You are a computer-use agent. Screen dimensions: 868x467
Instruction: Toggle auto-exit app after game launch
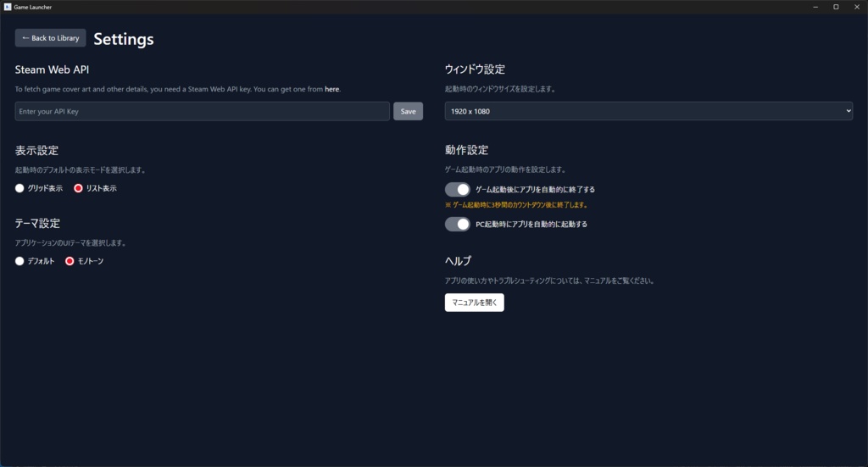point(457,190)
